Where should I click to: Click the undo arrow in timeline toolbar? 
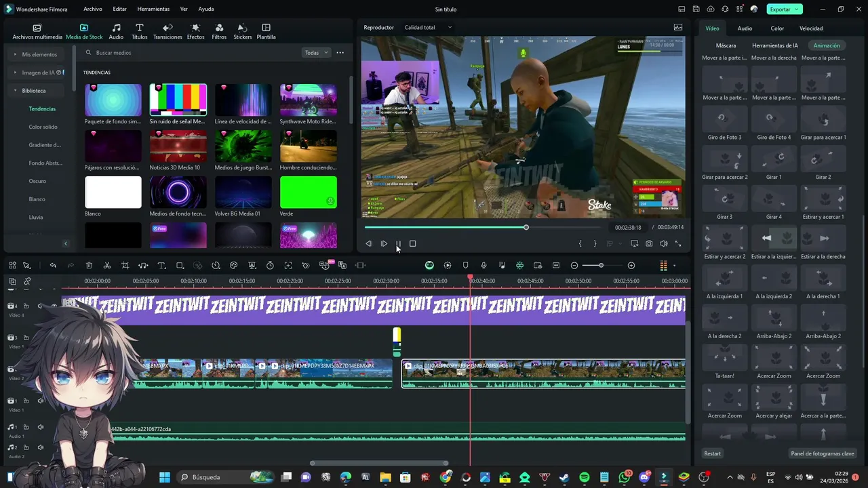pyautogui.click(x=53, y=266)
